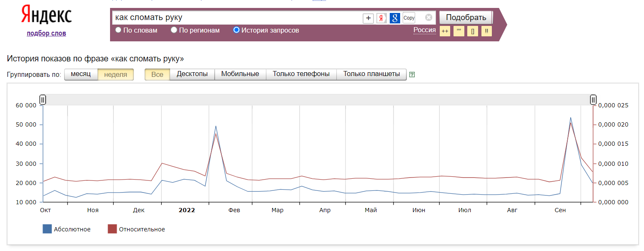
Task: Click the Подобрать button
Action: [x=466, y=18]
